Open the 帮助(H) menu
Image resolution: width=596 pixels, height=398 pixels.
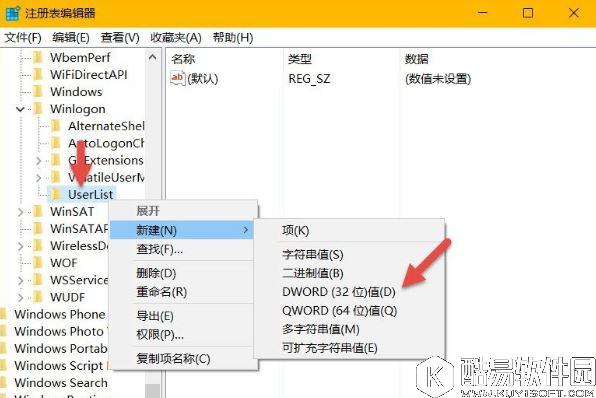[233, 38]
